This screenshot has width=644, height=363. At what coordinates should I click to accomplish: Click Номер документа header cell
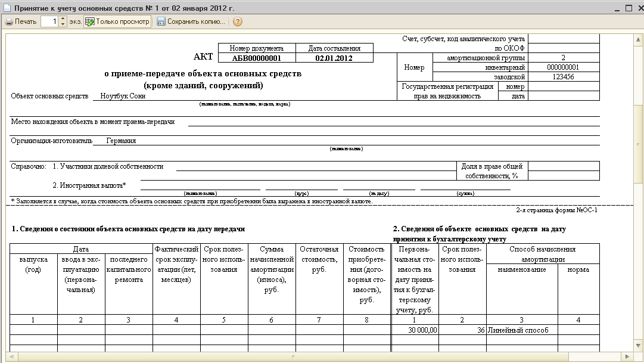coord(257,48)
